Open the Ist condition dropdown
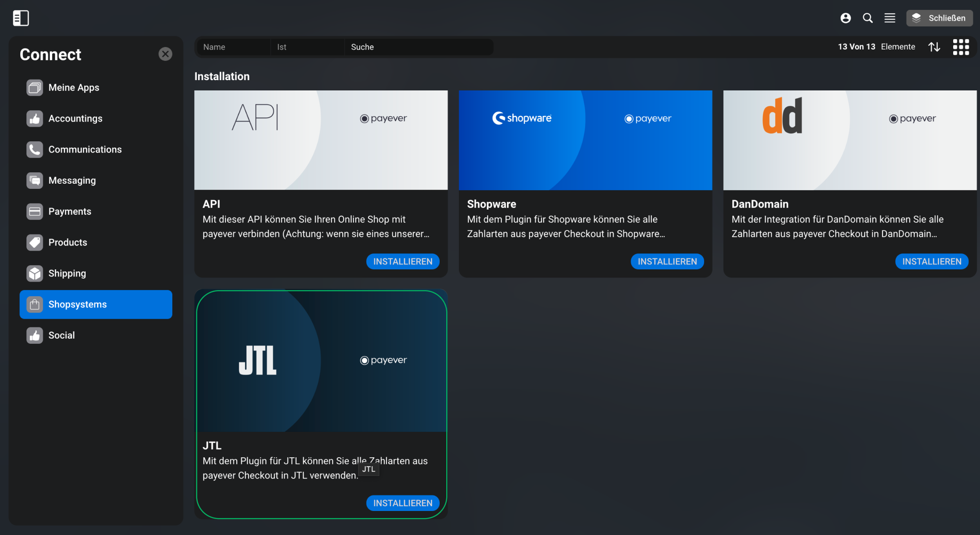The height and width of the screenshot is (535, 980). tap(307, 47)
